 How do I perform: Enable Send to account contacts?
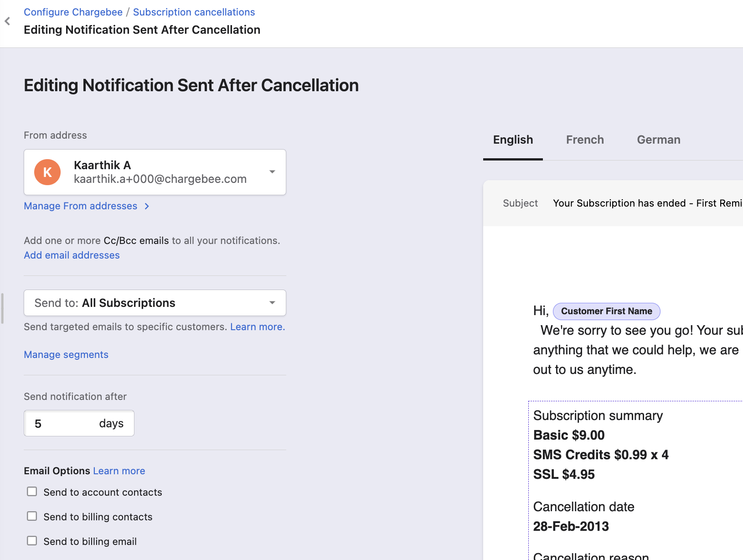click(32, 492)
